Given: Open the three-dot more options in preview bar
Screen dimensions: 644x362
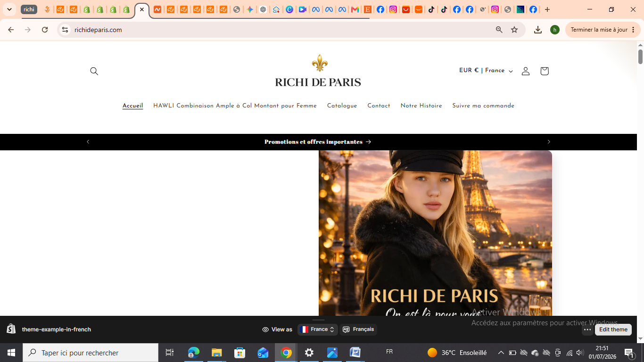Looking at the screenshot, I should tap(587, 329).
